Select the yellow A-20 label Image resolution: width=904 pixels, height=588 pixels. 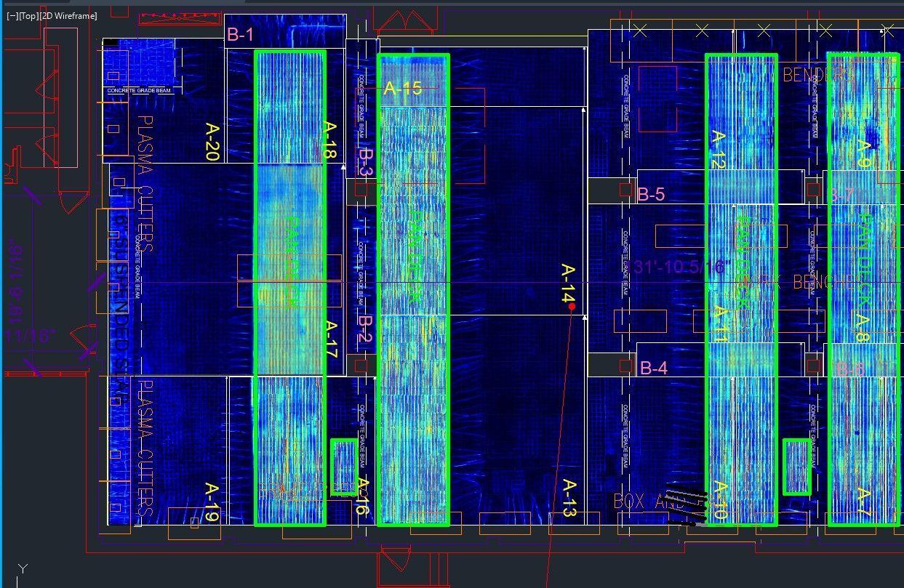click(x=212, y=141)
